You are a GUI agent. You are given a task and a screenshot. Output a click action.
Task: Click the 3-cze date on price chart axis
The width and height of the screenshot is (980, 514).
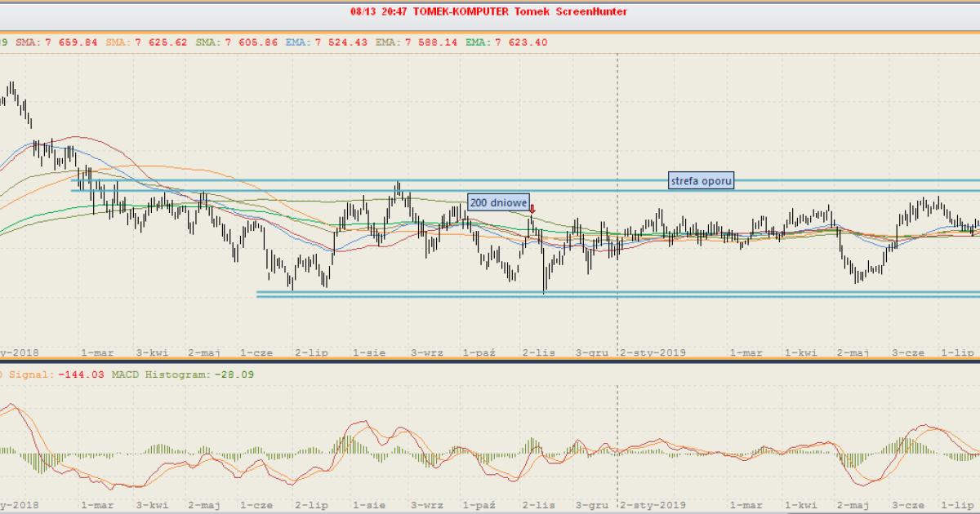907,352
